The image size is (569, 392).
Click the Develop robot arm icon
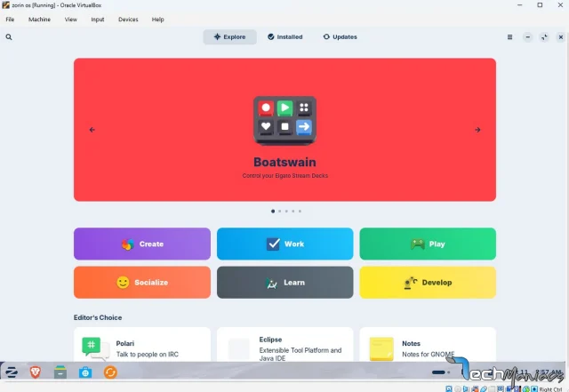point(411,283)
